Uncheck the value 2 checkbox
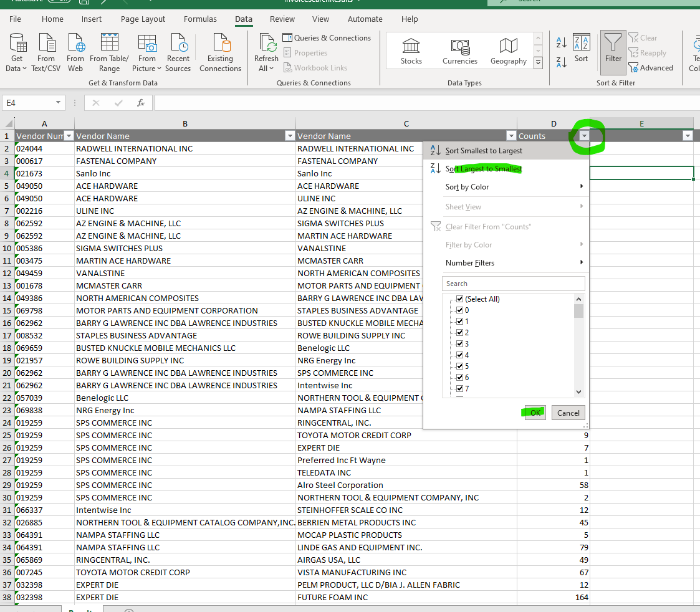The image size is (700, 612). 460,333
